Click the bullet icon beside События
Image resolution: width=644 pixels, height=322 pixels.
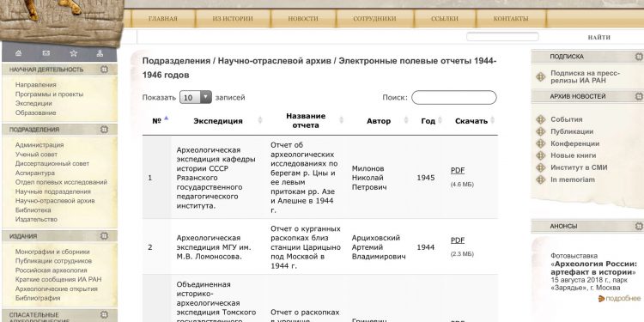click(x=541, y=119)
